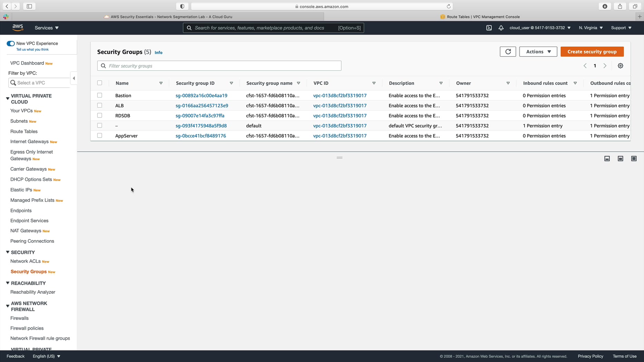The height and width of the screenshot is (362, 644).
Task: Toggle New VPC Experience switch
Action: tap(11, 43)
